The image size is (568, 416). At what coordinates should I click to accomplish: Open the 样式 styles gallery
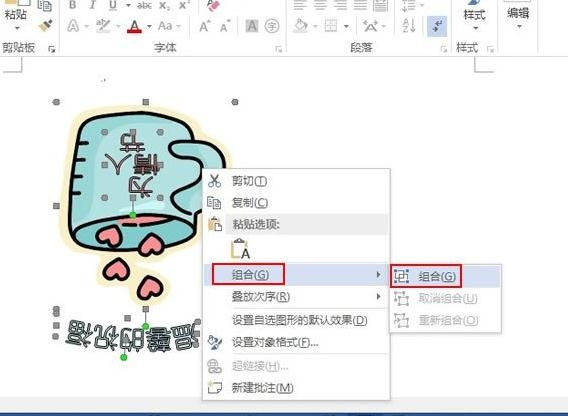coord(475,16)
